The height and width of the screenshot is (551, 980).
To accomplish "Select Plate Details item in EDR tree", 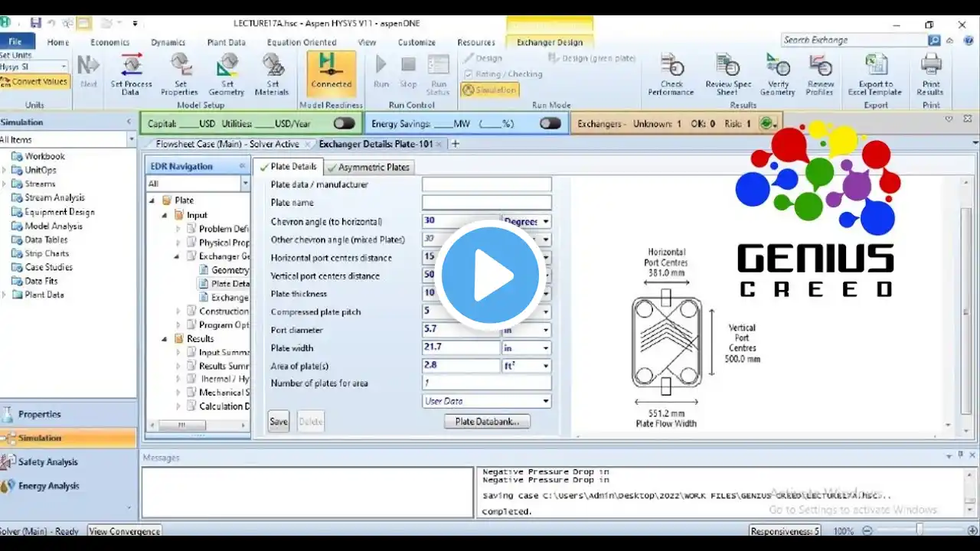I will (230, 284).
